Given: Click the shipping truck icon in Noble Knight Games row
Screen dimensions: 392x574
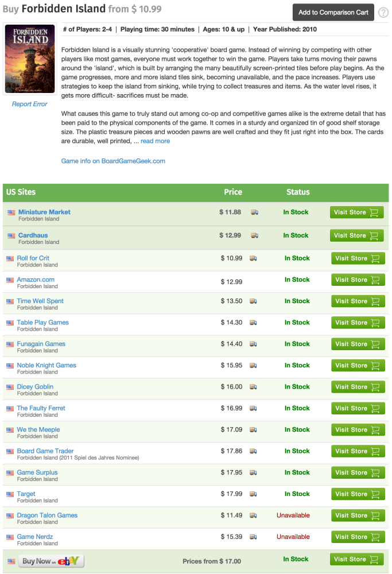Looking at the screenshot, I should pyautogui.click(x=253, y=366).
